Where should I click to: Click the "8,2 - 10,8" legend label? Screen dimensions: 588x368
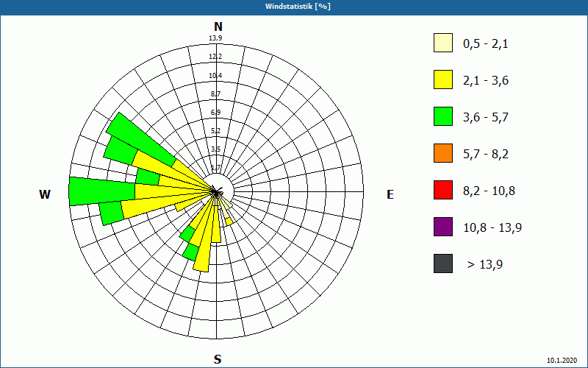[489, 191]
